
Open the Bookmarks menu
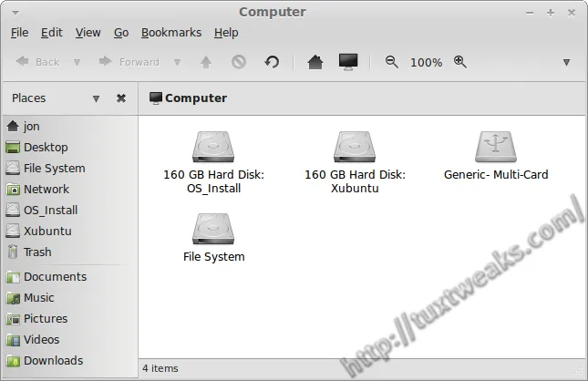click(171, 33)
